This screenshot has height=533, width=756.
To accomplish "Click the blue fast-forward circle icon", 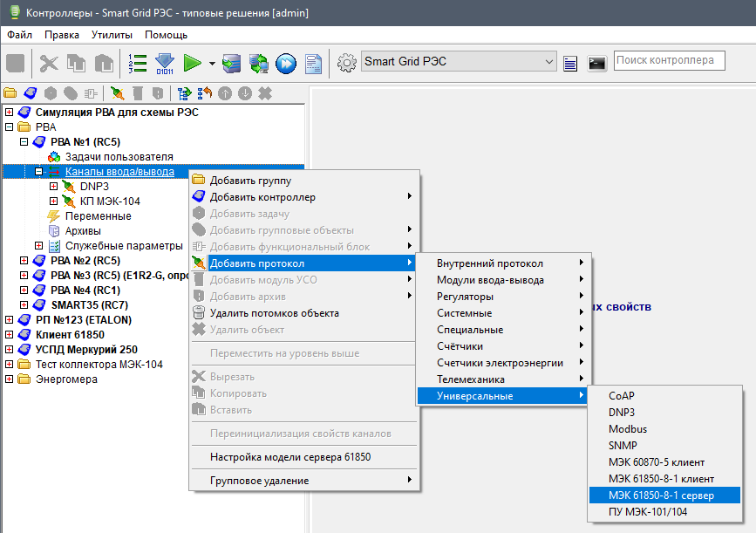I will point(286,63).
